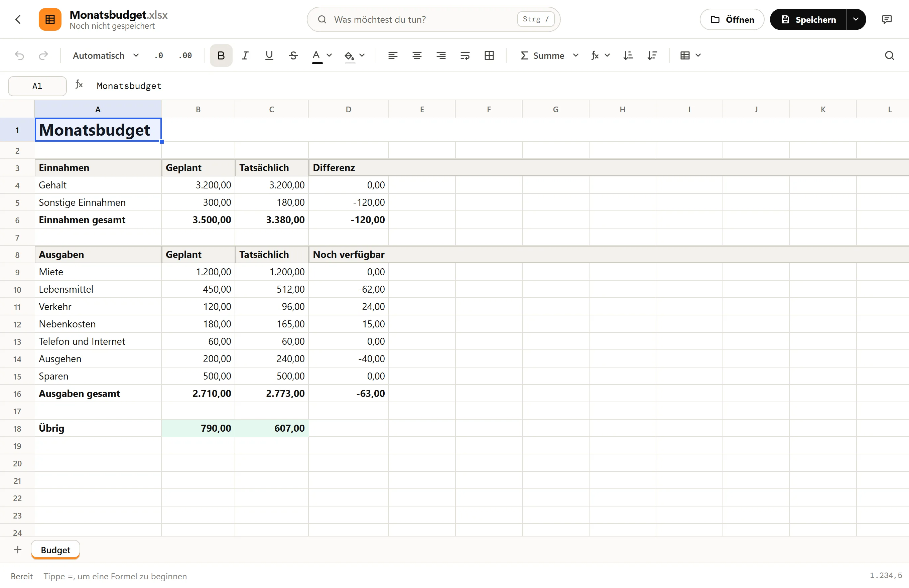Select the 'Übrig' 790,00 cell
This screenshot has width=909, height=588.
pos(198,428)
